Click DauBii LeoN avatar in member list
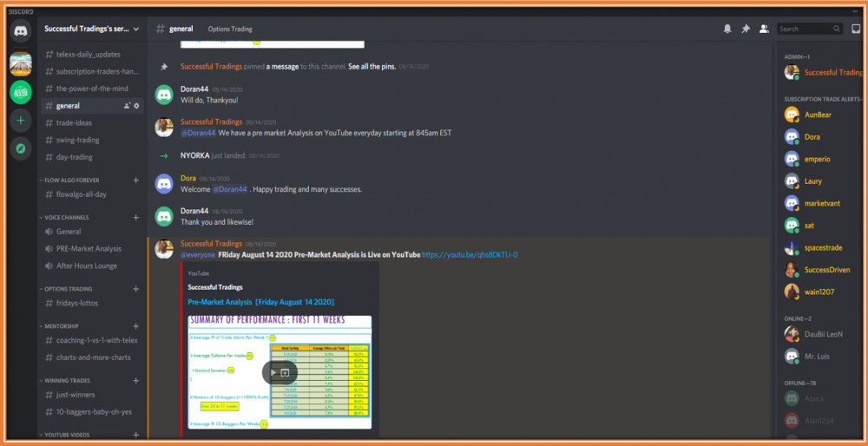This screenshot has width=868, height=446. coord(792,334)
